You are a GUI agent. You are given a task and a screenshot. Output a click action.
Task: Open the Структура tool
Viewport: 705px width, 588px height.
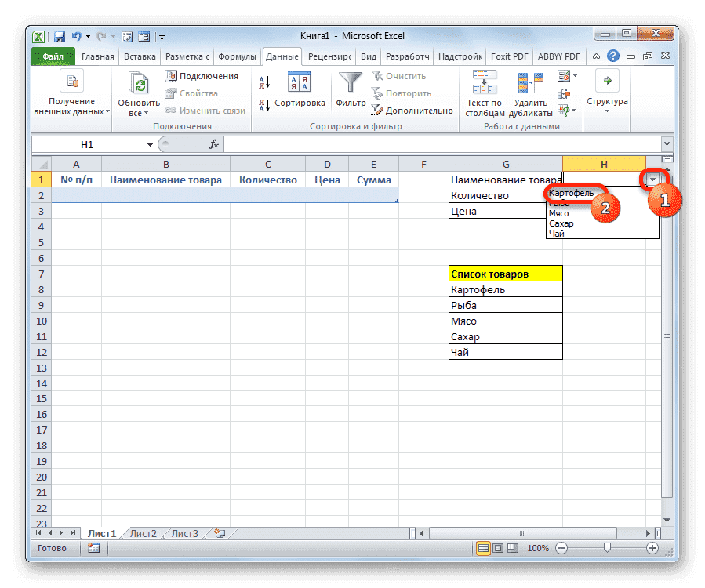point(607,90)
